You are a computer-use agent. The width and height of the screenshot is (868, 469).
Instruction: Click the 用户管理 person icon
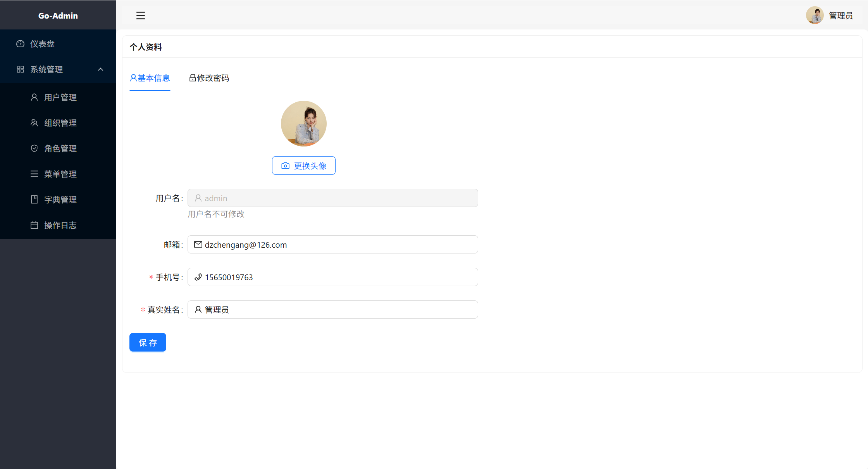(x=34, y=97)
